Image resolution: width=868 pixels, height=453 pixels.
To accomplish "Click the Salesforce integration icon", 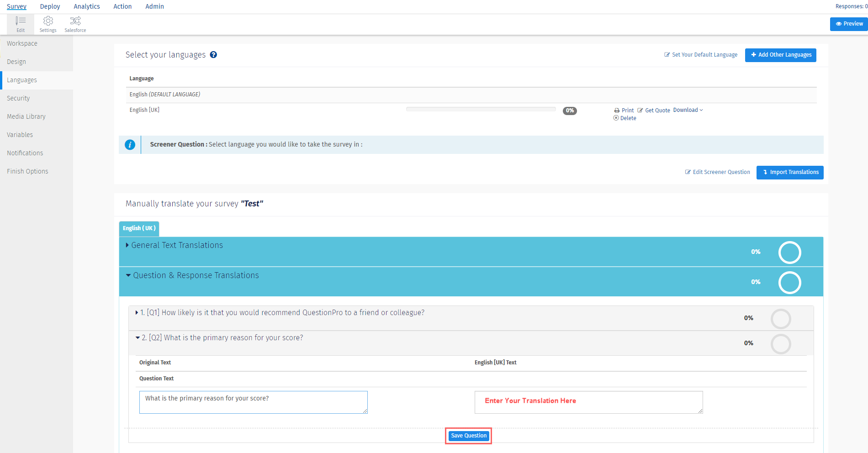I will pos(75,24).
